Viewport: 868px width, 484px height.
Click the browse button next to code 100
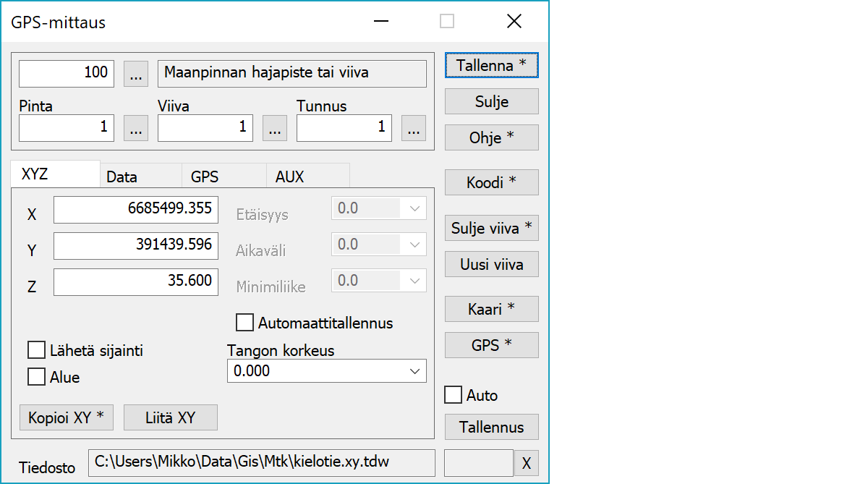136,73
